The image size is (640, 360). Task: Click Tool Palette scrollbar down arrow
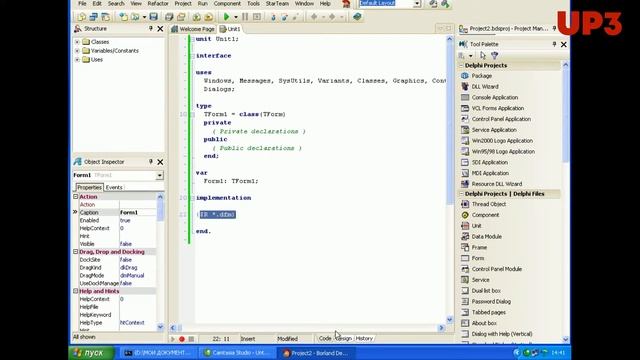(x=566, y=339)
